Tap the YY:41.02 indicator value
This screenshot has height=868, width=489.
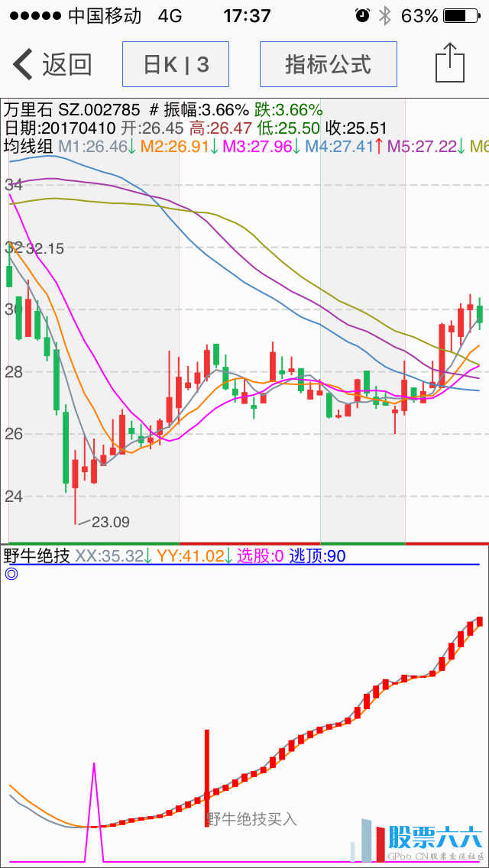194,555
